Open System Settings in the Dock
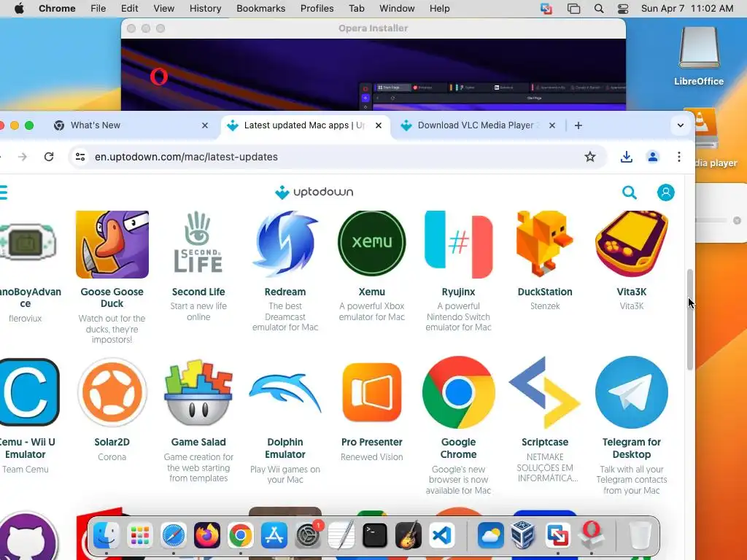The height and width of the screenshot is (560, 747). [x=308, y=535]
